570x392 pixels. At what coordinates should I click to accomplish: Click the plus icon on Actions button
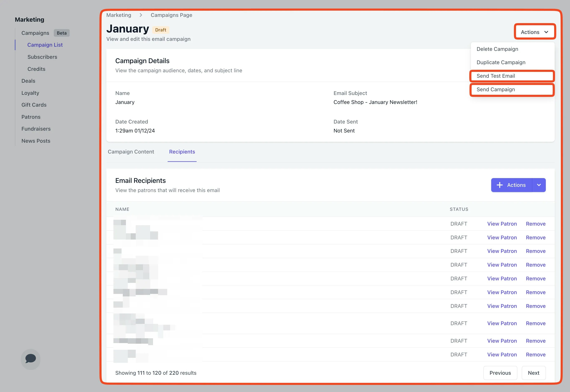click(x=500, y=185)
